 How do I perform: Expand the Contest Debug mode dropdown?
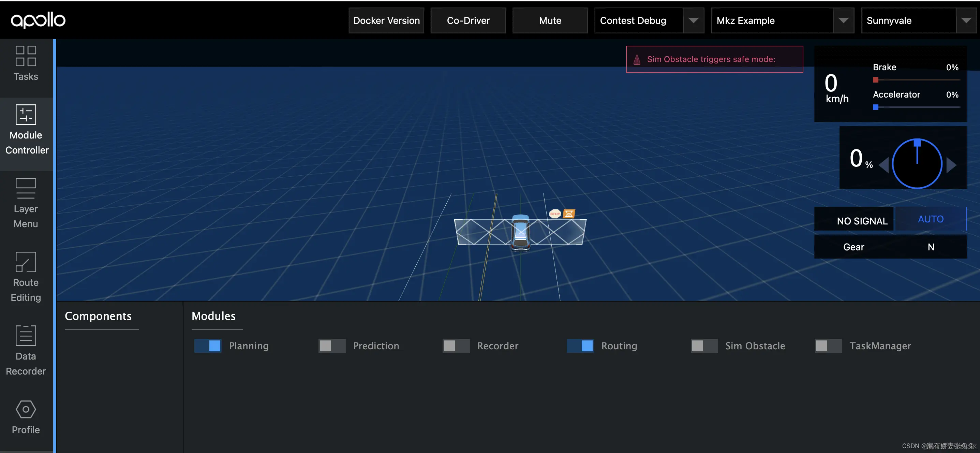(693, 20)
